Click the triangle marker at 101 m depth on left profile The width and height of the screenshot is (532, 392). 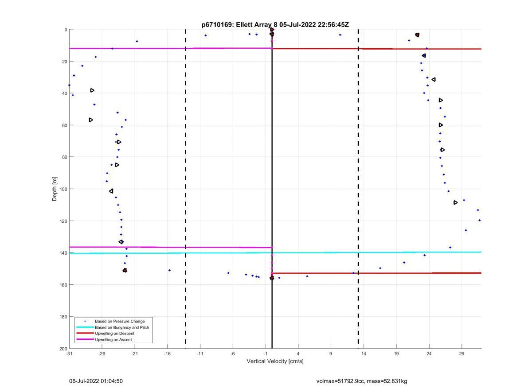(x=111, y=191)
